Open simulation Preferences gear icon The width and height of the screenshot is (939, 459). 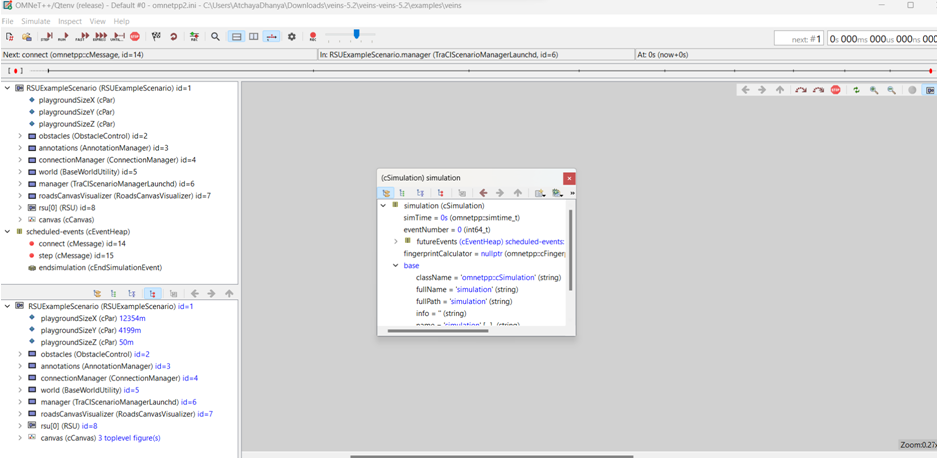[x=292, y=37]
